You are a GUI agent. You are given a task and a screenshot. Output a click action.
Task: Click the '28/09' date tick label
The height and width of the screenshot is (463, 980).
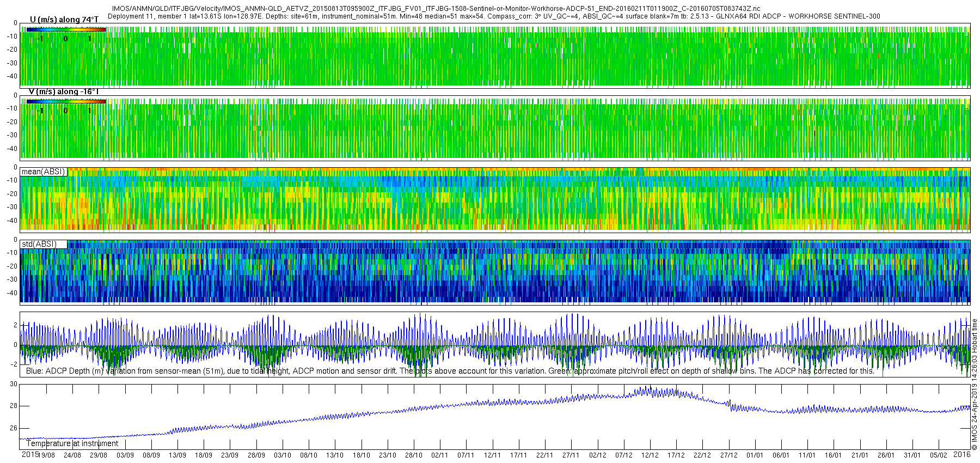coord(256,455)
